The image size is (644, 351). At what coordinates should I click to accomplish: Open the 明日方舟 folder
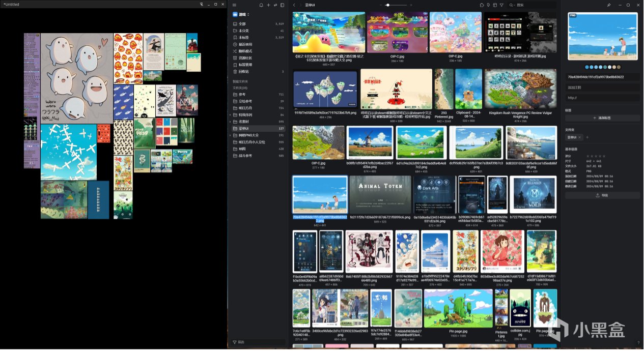point(259,108)
